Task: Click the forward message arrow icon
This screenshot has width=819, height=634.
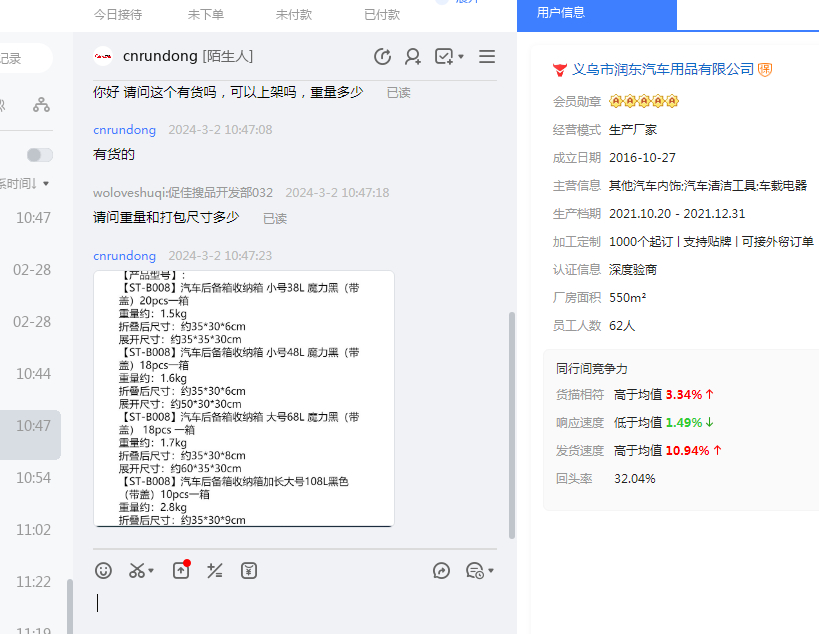Action: pyautogui.click(x=441, y=570)
